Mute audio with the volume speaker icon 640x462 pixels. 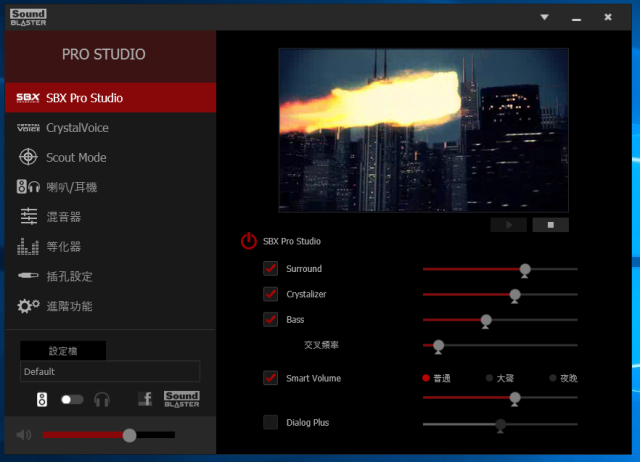point(24,435)
